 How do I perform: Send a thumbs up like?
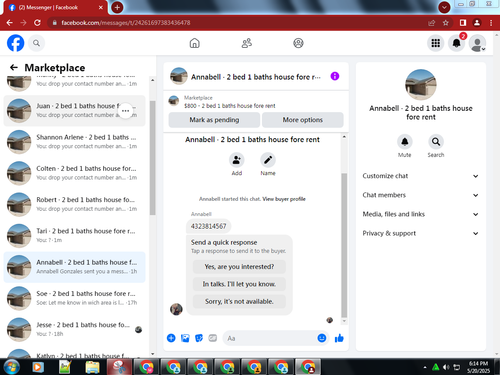(339, 338)
